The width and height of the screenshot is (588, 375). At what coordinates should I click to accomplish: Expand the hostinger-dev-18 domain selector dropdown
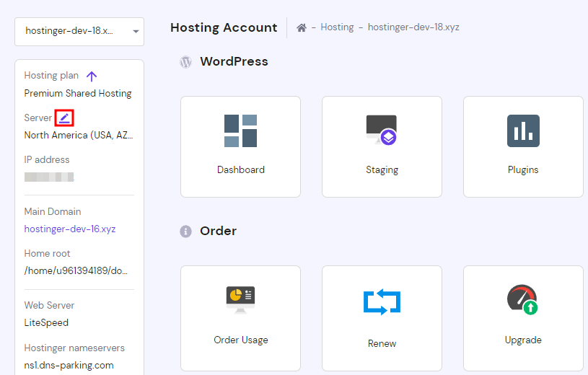(x=79, y=32)
